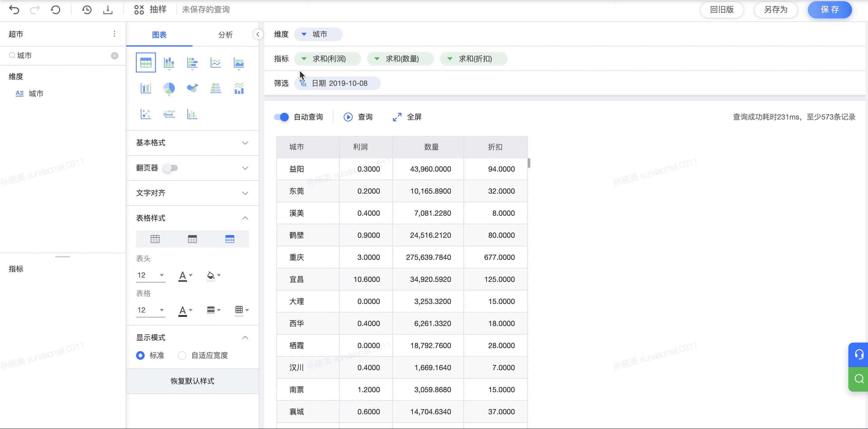Select the scatter plot chart icon
Image resolution: width=868 pixels, height=429 pixels.
[146, 114]
